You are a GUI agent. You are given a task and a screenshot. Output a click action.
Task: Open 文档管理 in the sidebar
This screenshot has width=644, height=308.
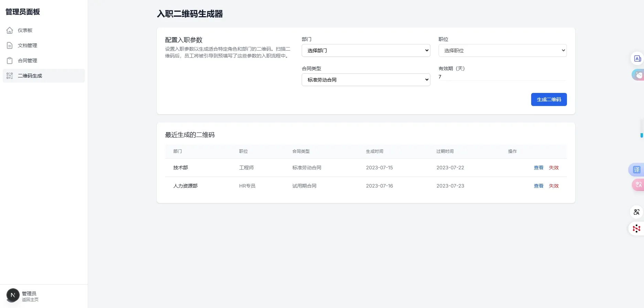pos(44,45)
